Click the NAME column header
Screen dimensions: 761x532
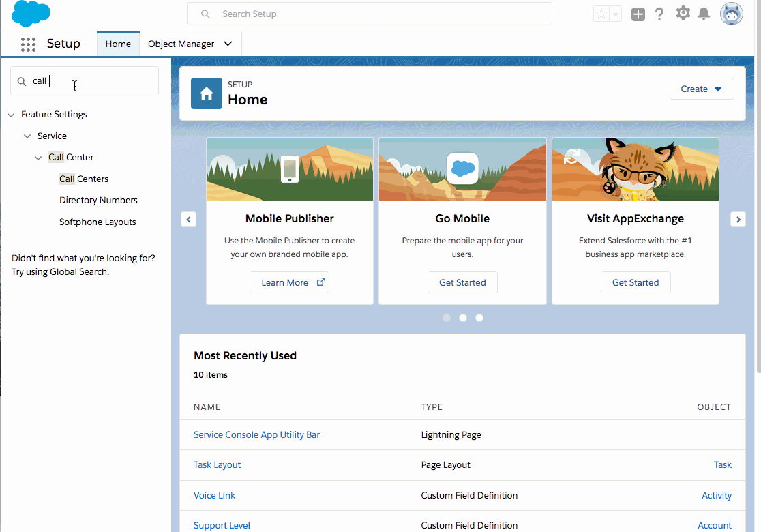coord(207,407)
